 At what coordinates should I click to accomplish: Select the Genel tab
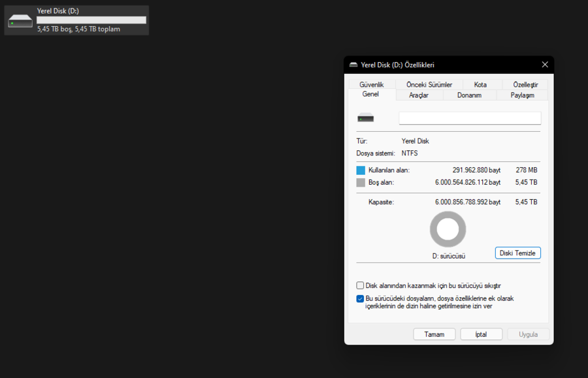pyautogui.click(x=370, y=95)
